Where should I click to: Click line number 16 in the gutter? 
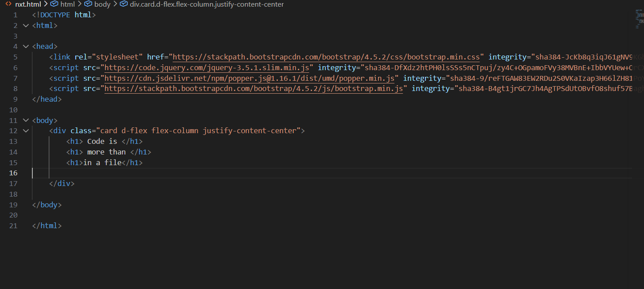point(13,173)
